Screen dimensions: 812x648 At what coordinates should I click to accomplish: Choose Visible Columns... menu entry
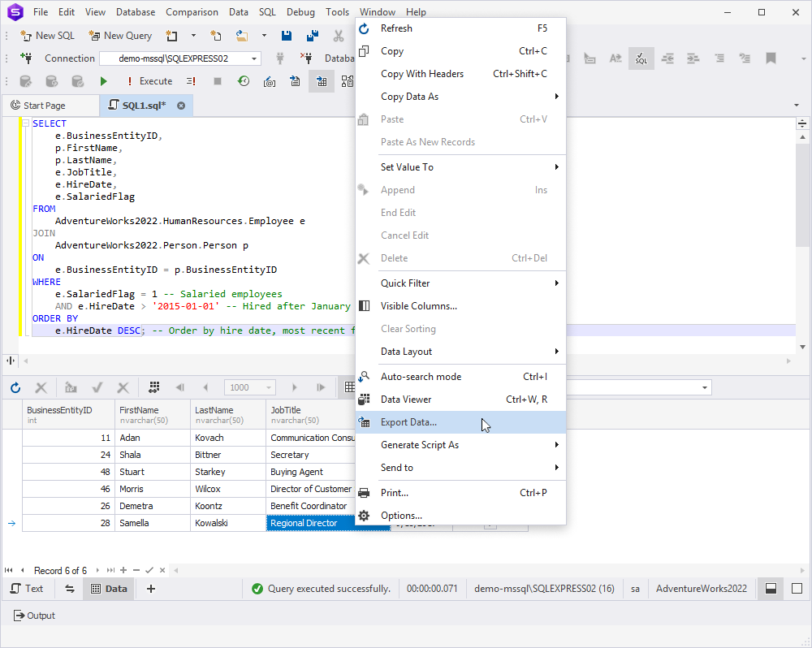point(461,305)
